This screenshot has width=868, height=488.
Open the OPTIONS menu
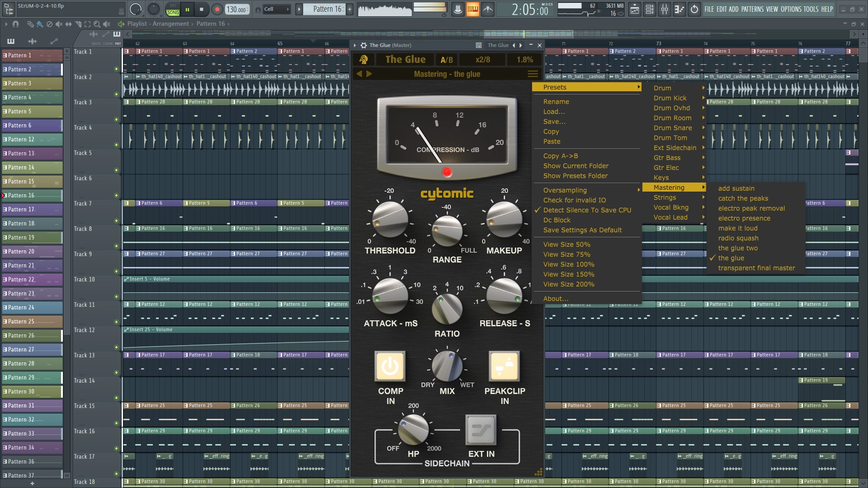(791, 9)
